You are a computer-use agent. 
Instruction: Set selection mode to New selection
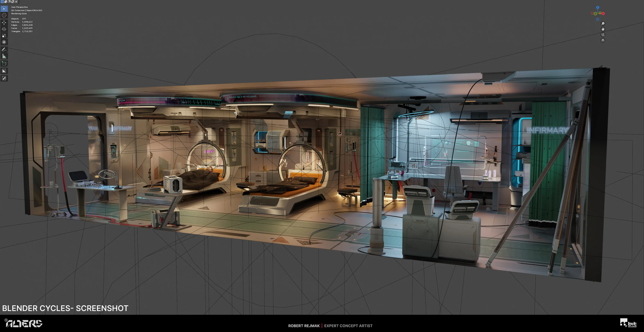click(2, 1)
